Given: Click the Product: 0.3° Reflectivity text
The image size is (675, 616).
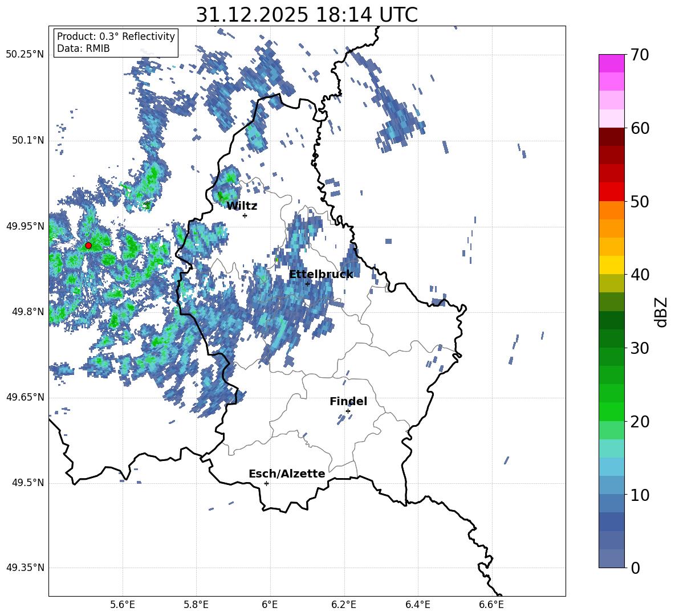Looking at the screenshot, I should [x=116, y=36].
